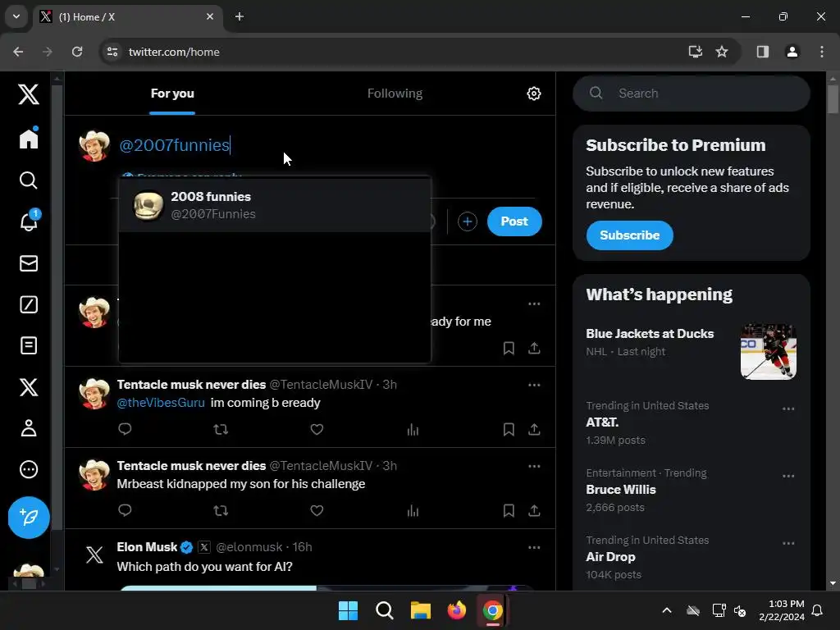Screen dimensions: 840x630
Task: Share the 'im coming b eready' post
Action: coord(534,429)
